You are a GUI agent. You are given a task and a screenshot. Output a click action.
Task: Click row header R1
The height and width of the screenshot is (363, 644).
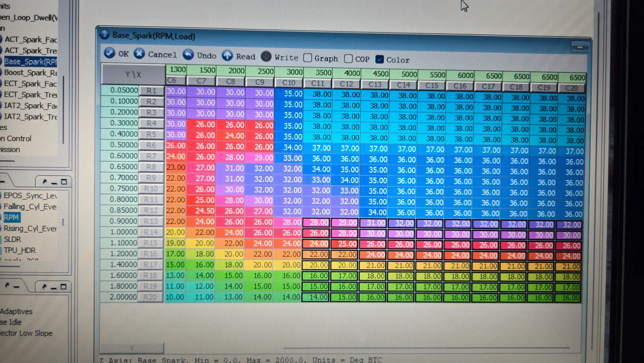tap(151, 91)
